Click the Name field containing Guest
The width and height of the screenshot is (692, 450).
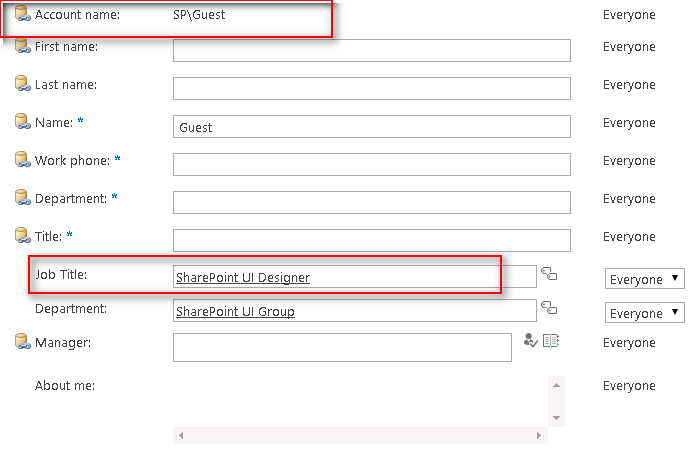(x=371, y=127)
